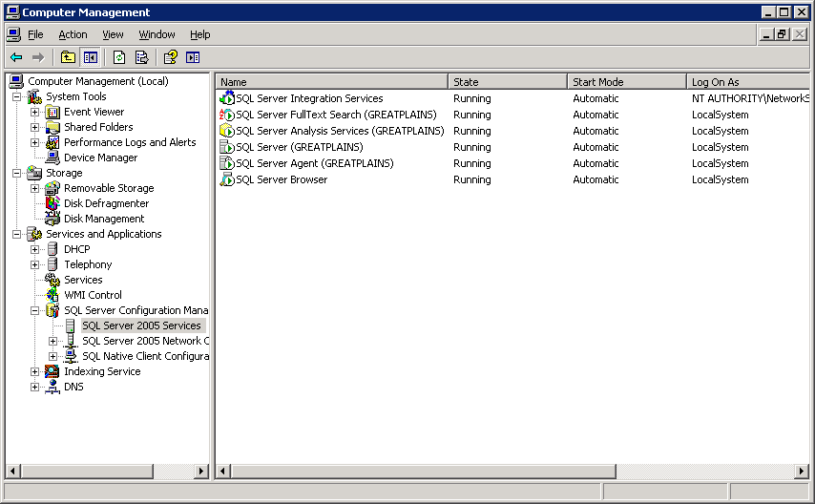Open Help from the question mark toolbar icon

[171, 57]
